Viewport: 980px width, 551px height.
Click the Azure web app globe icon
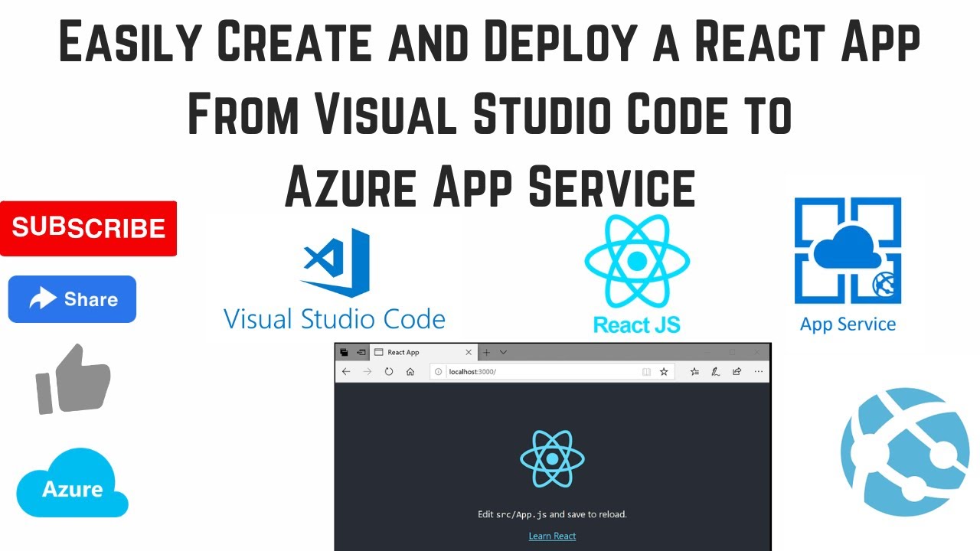coord(904,453)
